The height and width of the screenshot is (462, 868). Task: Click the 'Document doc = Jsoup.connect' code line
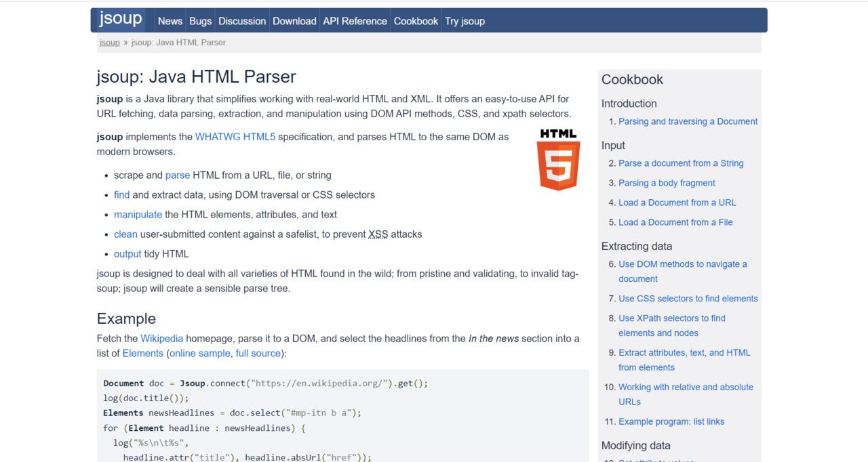pyautogui.click(x=266, y=383)
